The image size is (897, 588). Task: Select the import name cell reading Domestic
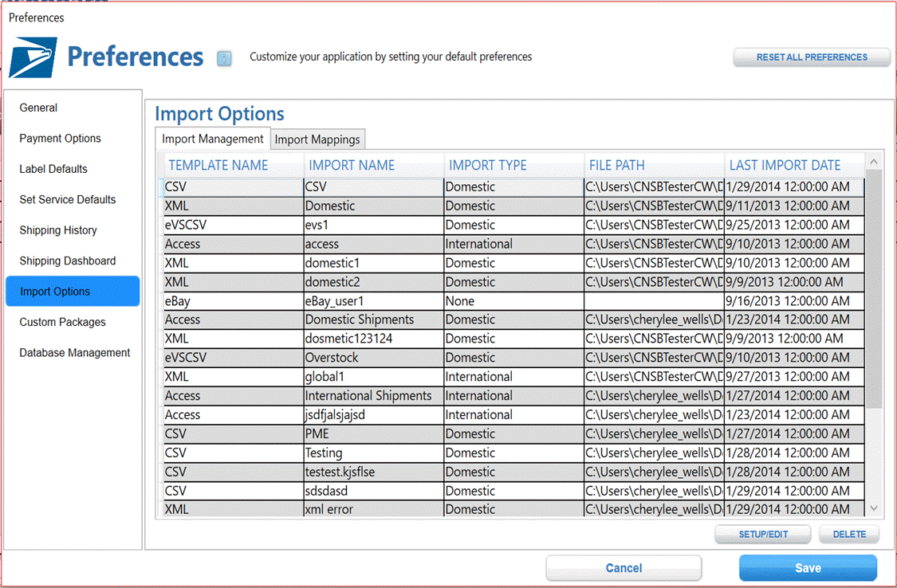(x=374, y=206)
